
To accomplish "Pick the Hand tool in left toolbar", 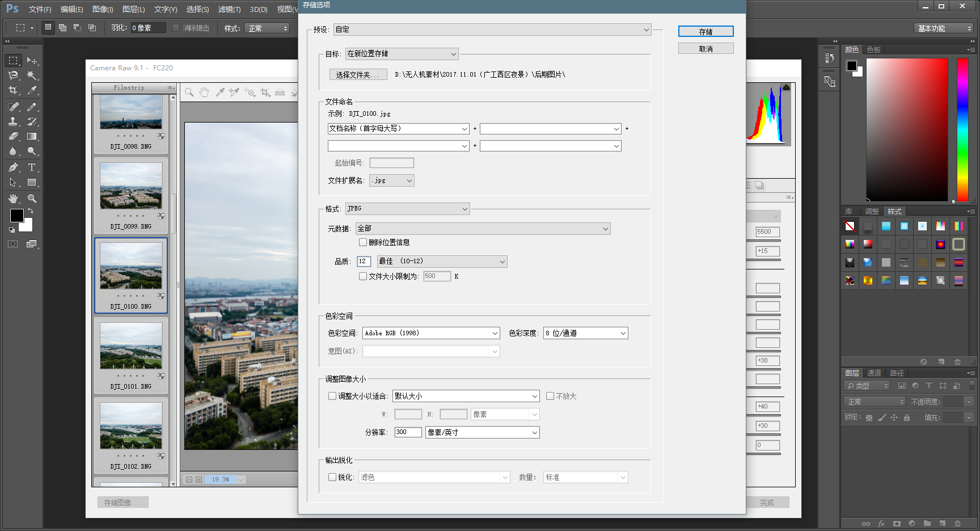I will (13, 199).
